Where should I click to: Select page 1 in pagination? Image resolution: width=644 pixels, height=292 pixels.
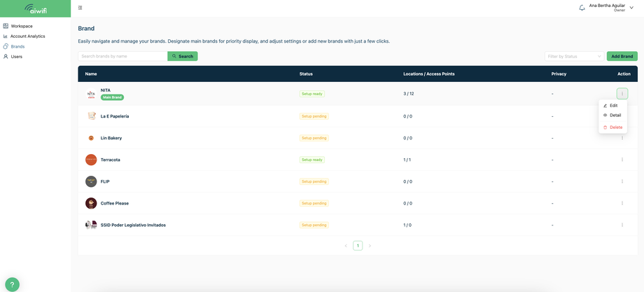pos(358,246)
